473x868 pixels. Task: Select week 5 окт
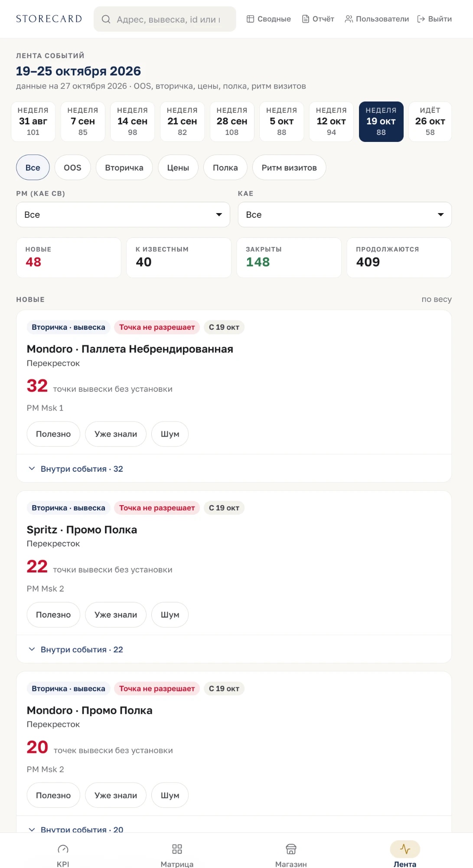pos(281,122)
